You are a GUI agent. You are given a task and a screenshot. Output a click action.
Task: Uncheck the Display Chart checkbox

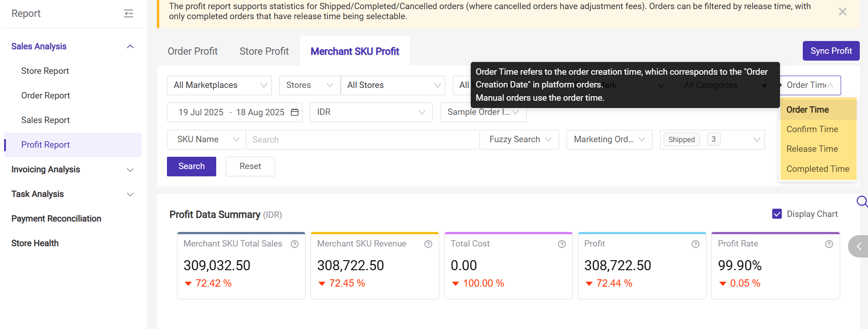[777, 214]
